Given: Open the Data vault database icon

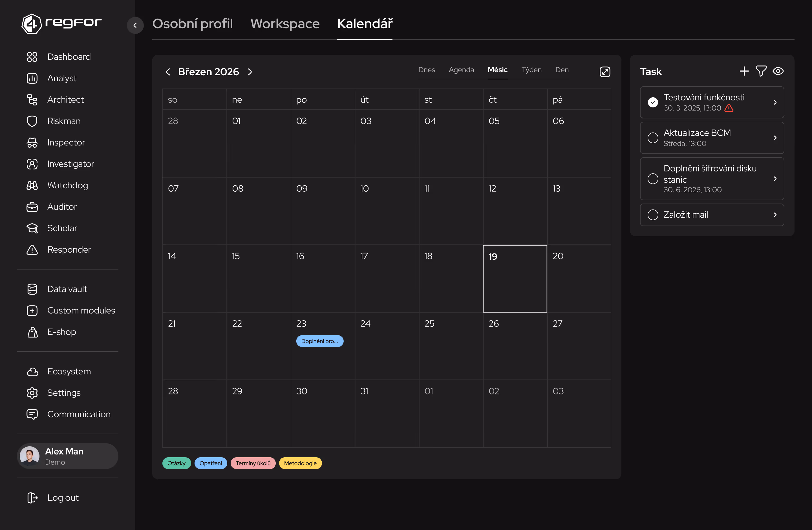Looking at the screenshot, I should [32, 289].
